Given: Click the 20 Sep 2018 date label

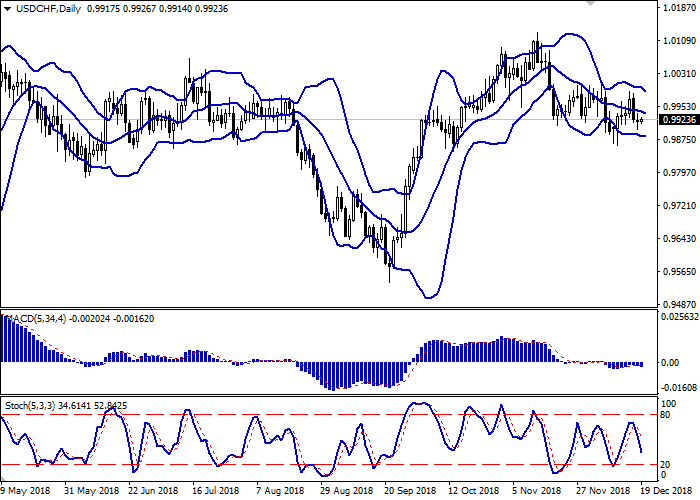Looking at the screenshot, I should [x=408, y=491].
